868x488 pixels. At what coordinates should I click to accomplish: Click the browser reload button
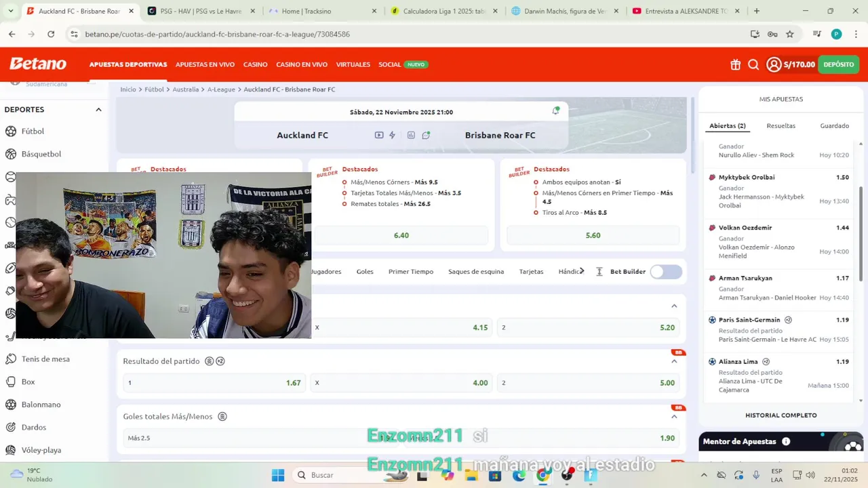coord(51,34)
